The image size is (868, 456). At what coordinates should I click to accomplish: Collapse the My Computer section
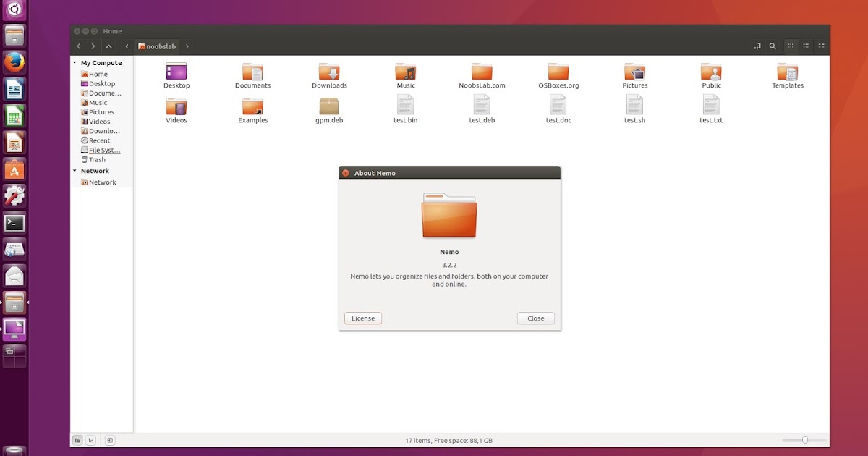coord(75,63)
